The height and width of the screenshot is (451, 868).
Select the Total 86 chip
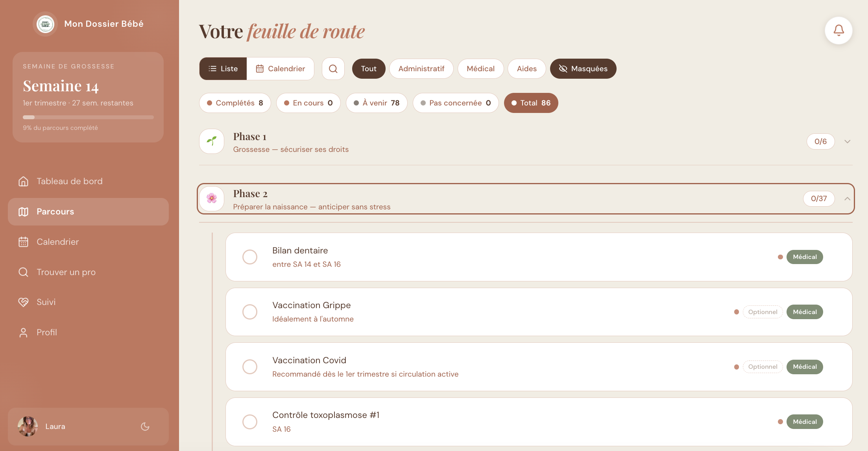pyautogui.click(x=531, y=103)
